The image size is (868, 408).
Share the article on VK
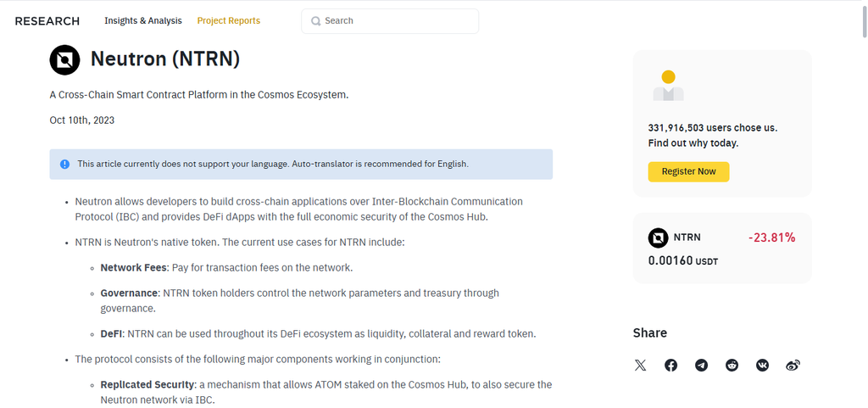pyautogui.click(x=762, y=366)
